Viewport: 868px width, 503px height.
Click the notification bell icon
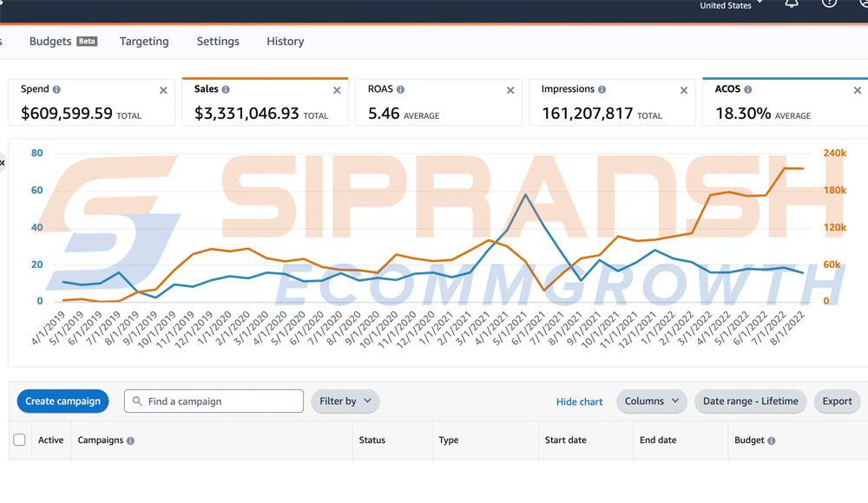[x=792, y=4]
